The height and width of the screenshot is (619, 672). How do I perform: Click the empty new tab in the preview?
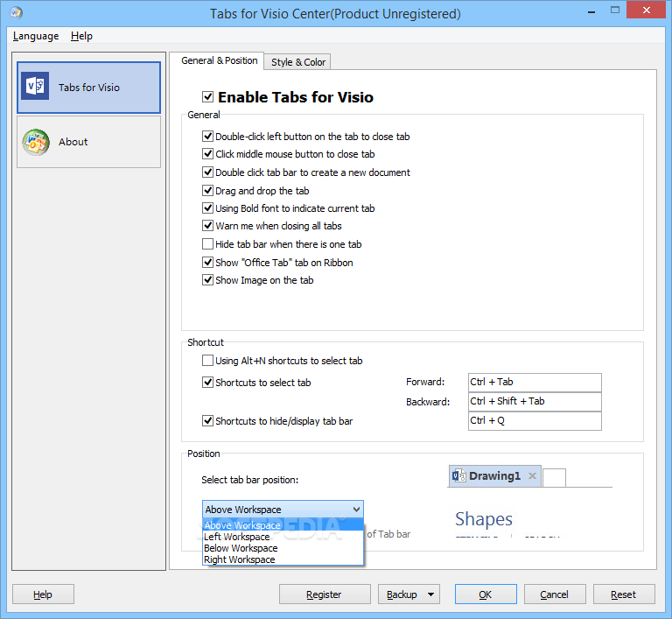click(554, 478)
